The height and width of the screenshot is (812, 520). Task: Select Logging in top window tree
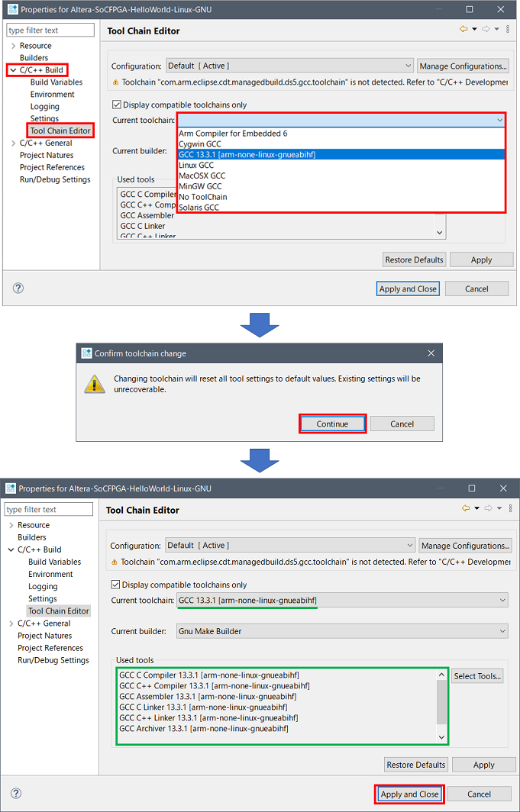tap(44, 106)
